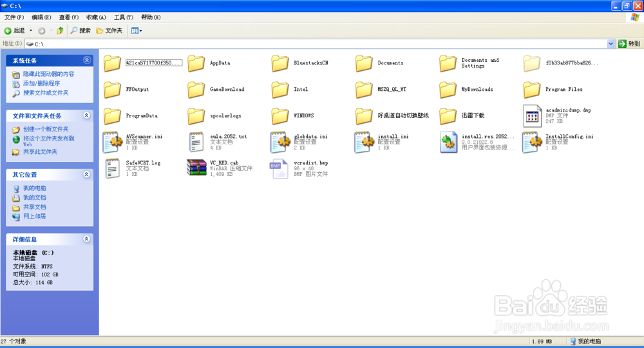
Task: Click 创建一个新文件夹 link
Action: 46,129
